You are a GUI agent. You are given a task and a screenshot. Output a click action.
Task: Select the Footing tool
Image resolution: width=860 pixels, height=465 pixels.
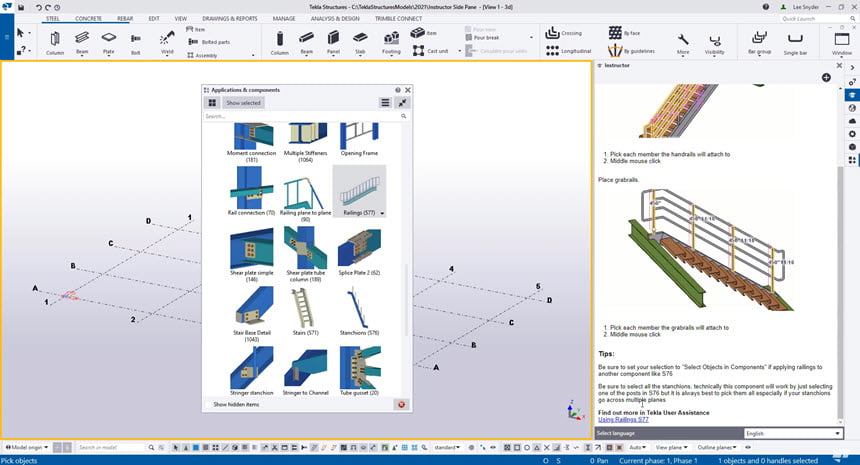(x=391, y=42)
